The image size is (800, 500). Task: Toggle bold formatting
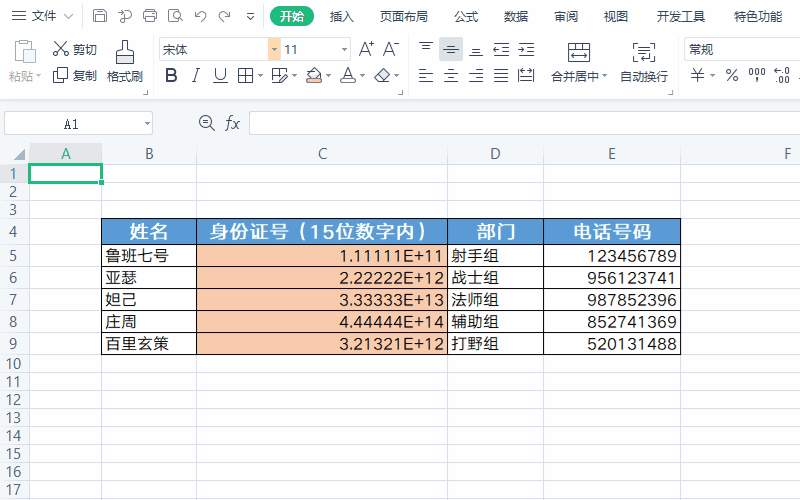(171, 76)
